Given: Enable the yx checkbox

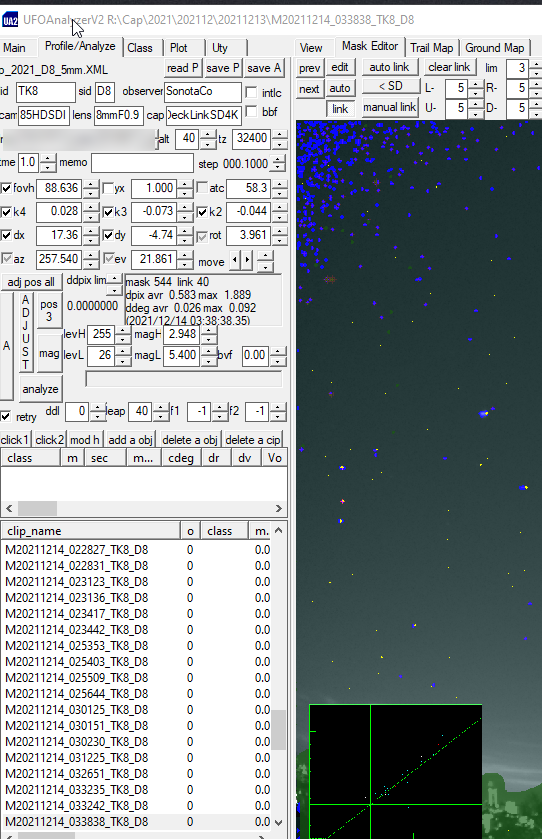Looking at the screenshot, I should coord(108,188).
